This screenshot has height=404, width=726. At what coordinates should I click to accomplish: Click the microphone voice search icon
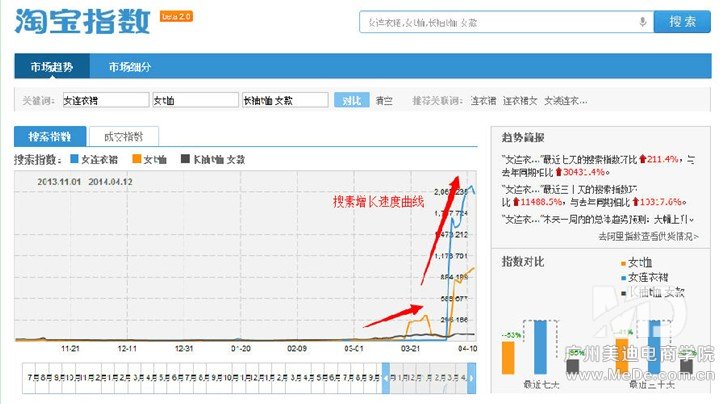point(642,22)
